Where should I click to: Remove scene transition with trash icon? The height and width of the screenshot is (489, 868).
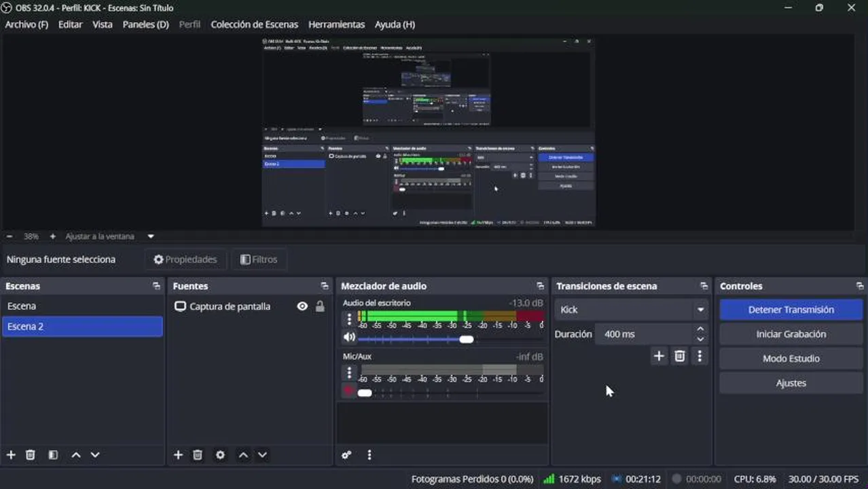pos(679,356)
